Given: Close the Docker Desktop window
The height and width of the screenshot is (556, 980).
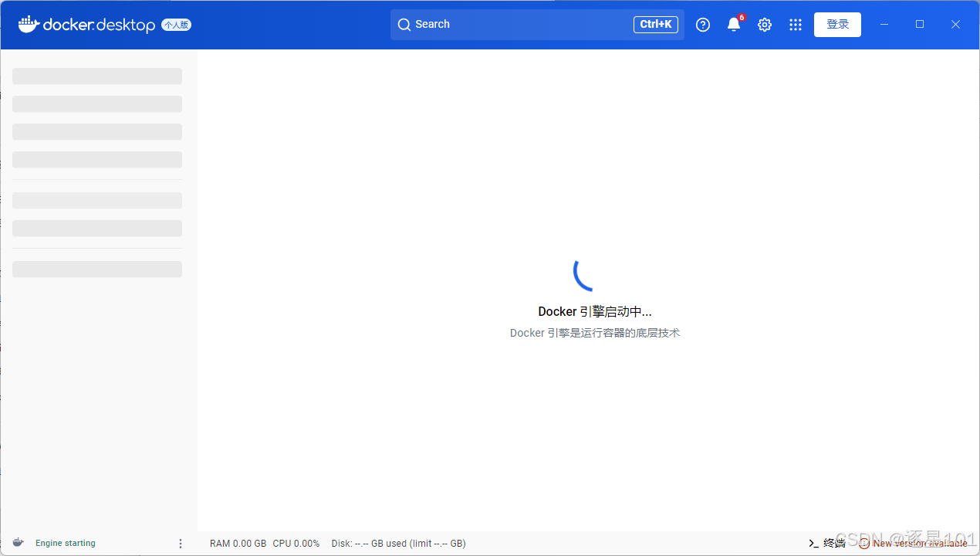Looking at the screenshot, I should point(955,25).
